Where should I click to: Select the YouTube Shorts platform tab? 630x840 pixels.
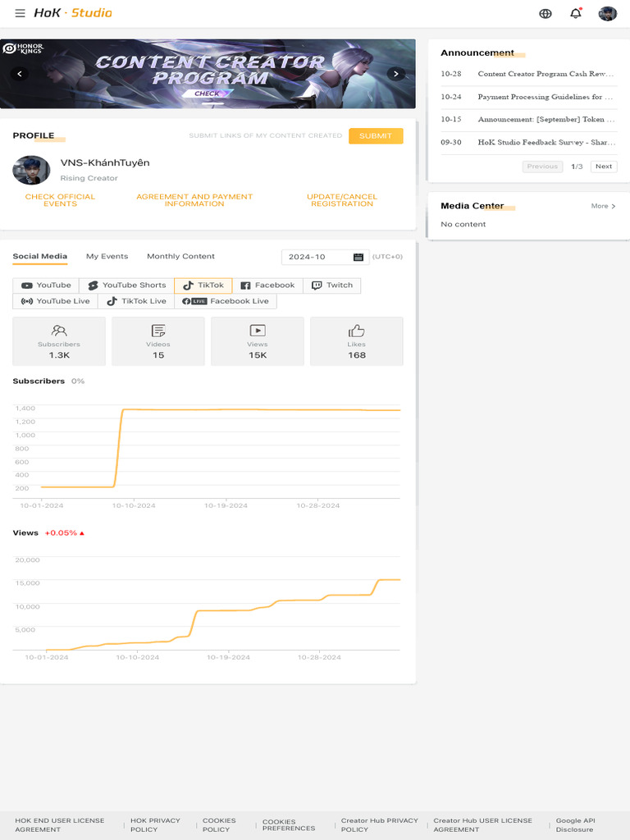(127, 285)
